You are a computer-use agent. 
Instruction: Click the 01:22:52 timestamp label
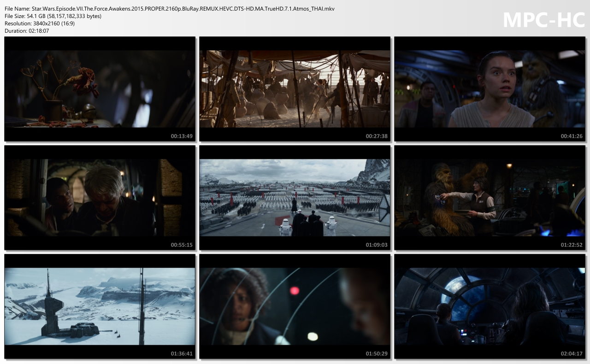pyautogui.click(x=572, y=245)
